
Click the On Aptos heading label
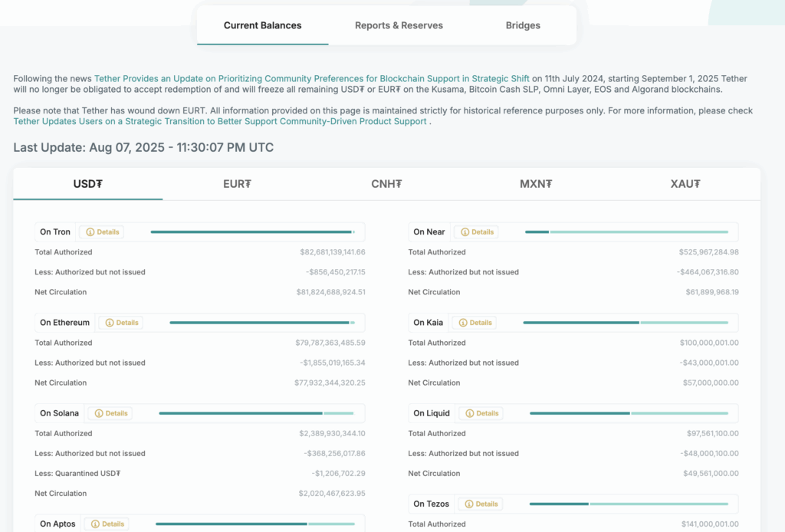pos(57,524)
